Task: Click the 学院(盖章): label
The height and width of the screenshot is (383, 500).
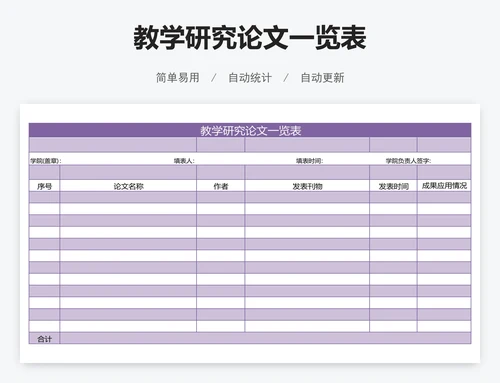Action: (46, 161)
